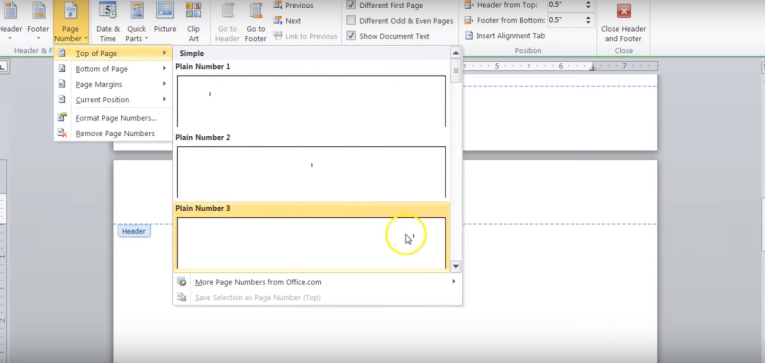Viewport: 765px width, 363px height.
Task: Expand arrow next to Current Position
Action: pyautogui.click(x=164, y=100)
